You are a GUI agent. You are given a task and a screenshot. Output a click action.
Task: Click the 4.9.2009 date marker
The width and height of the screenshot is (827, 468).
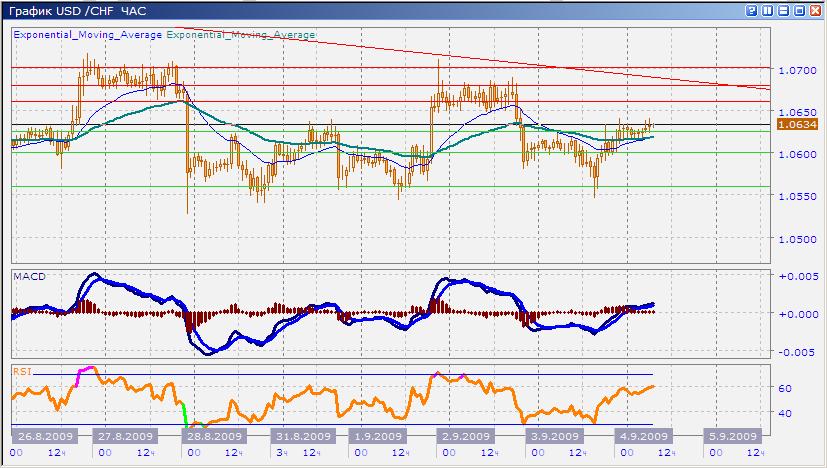click(641, 437)
